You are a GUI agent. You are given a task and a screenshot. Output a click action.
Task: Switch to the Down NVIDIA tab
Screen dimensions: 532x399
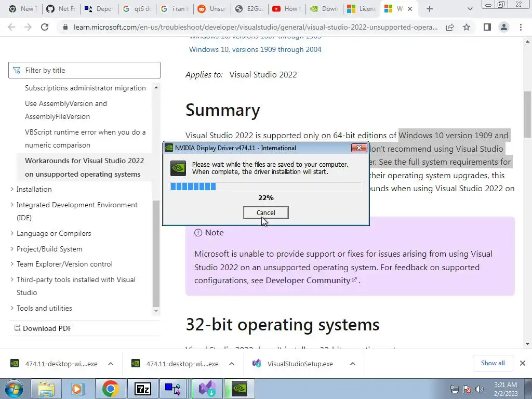pyautogui.click(x=325, y=9)
